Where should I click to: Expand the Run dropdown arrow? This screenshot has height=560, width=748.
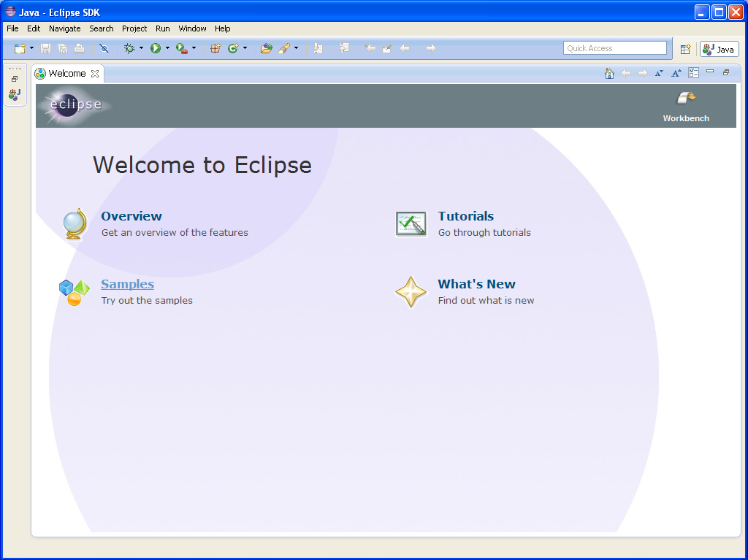pyautogui.click(x=167, y=48)
